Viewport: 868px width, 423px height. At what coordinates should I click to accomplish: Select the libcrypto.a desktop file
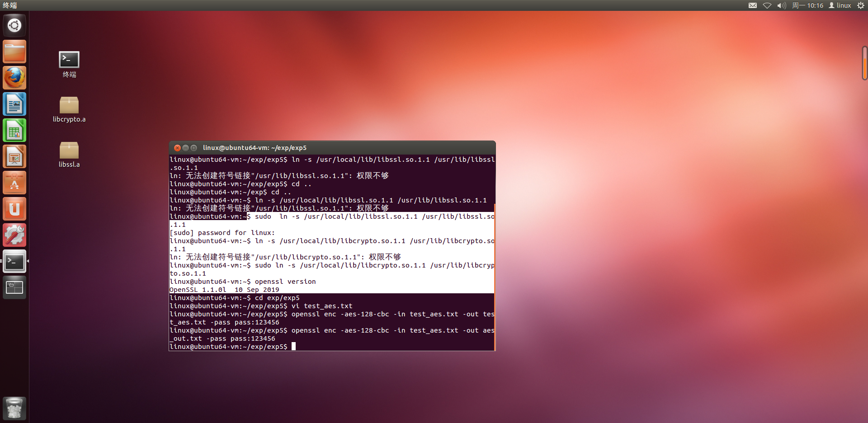(69, 109)
